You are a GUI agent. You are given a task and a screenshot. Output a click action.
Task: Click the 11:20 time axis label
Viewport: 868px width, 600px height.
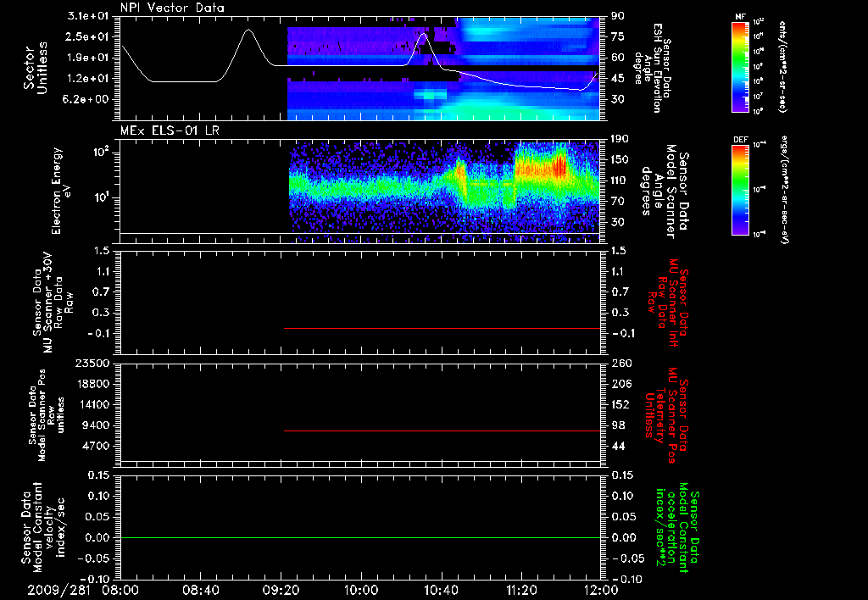pos(521,590)
